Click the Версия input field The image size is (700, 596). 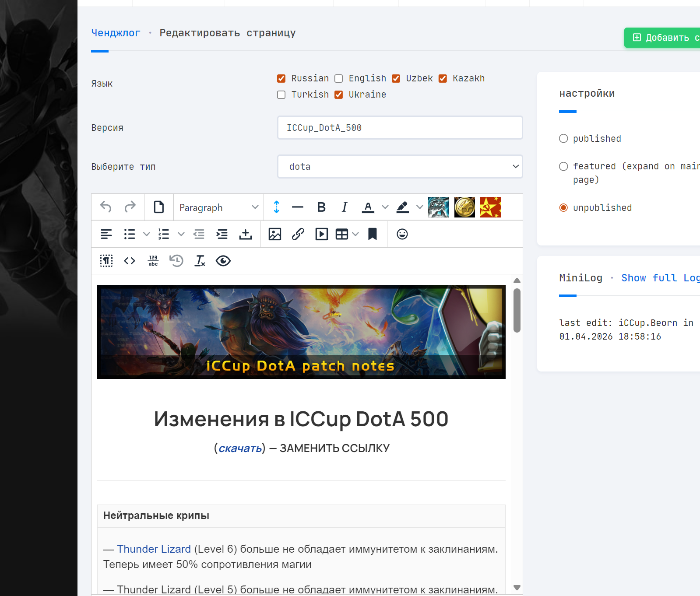[x=400, y=128]
